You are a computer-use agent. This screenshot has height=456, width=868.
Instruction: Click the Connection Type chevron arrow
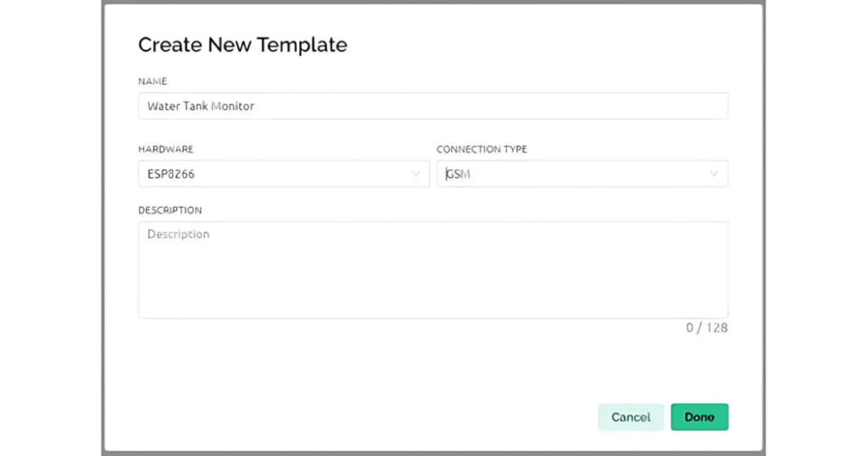point(715,174)
